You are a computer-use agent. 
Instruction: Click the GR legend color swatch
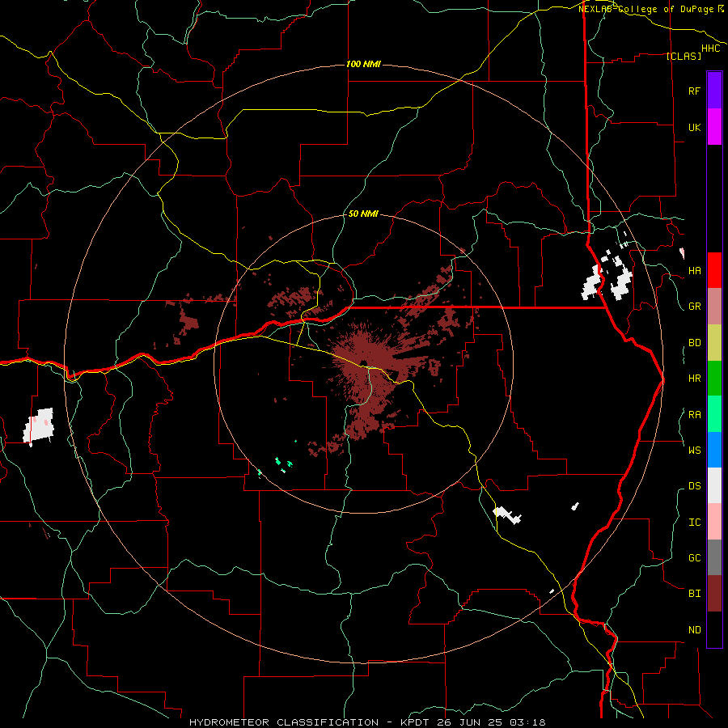(714, 307)
